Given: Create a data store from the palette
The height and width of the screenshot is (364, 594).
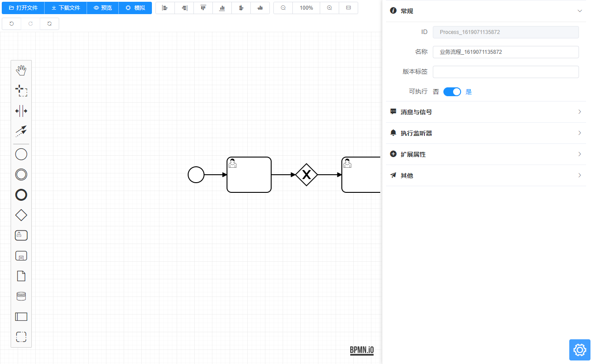Looking at the screenshot, I should 21,296.
